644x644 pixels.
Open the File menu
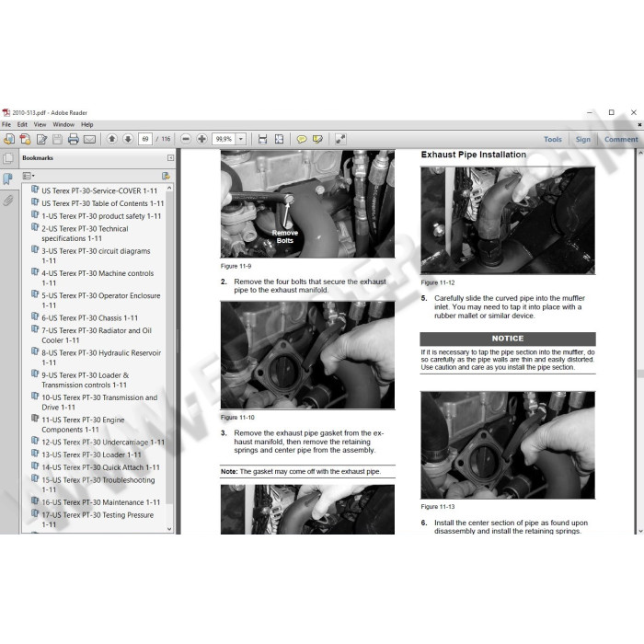coord(6,124)
